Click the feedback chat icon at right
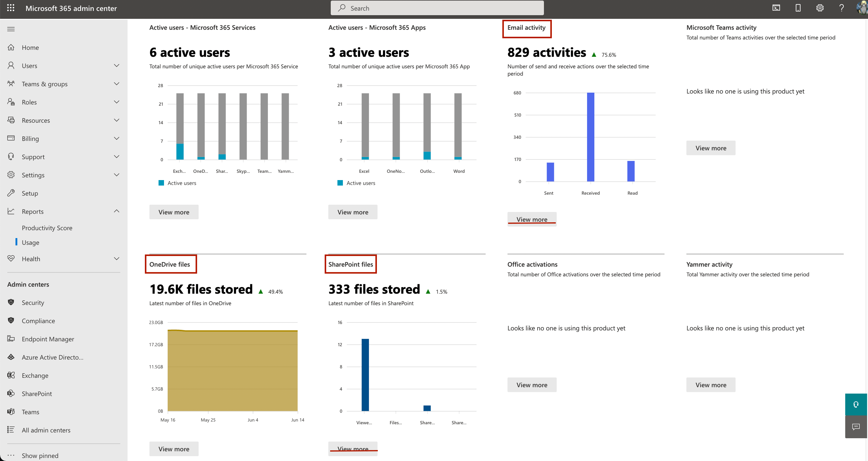The height and width of the screenshot is (461, 868). (x=856, y=427)
